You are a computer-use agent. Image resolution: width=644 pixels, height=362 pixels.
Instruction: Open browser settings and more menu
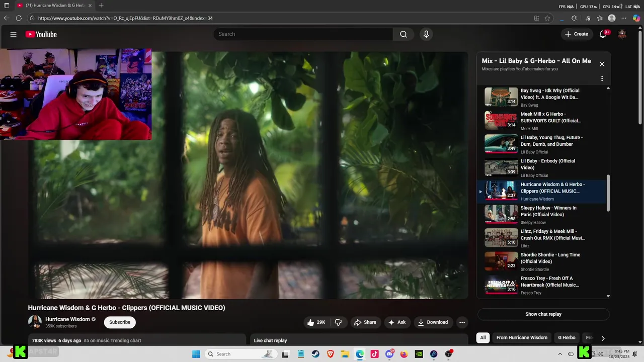(624, 18)
